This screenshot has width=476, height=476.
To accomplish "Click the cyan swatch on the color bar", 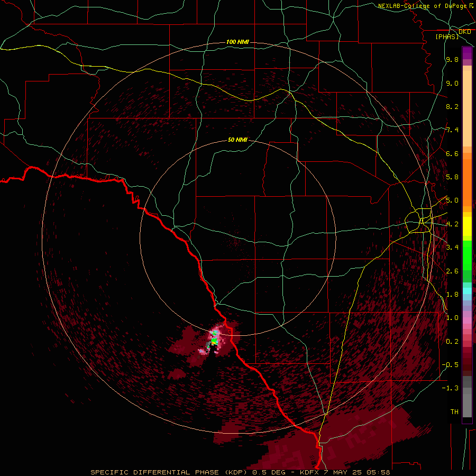I will (x=467, y=291).
